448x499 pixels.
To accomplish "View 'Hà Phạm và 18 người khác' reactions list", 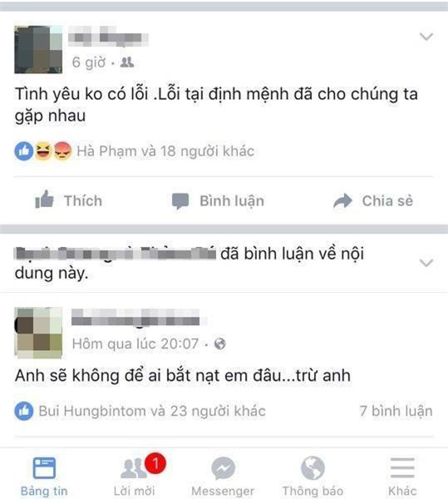I will [165, 151].
